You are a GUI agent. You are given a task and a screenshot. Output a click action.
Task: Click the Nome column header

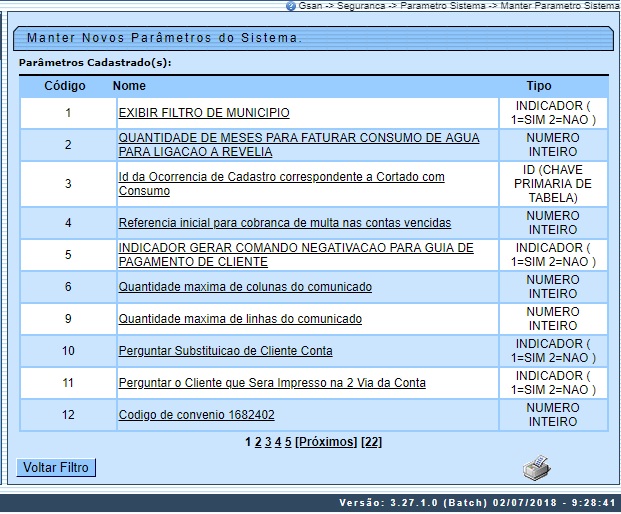[129, 86]
